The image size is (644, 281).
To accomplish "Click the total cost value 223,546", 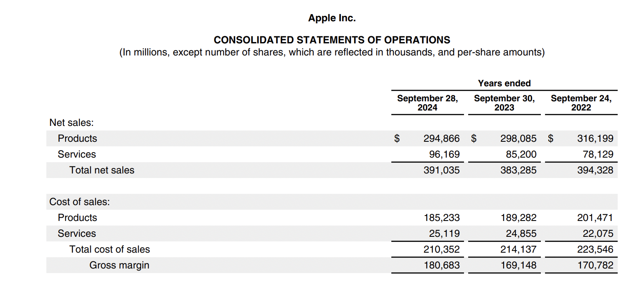I will 595,249.
